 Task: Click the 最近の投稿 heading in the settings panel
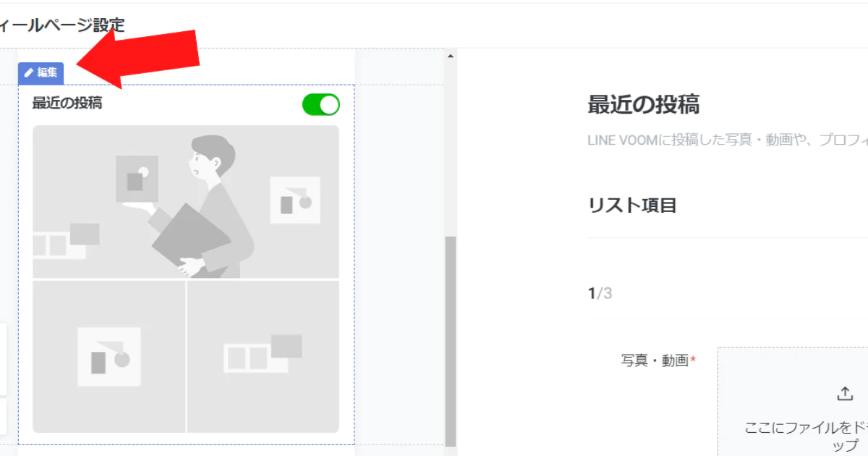tap(643, 105)
